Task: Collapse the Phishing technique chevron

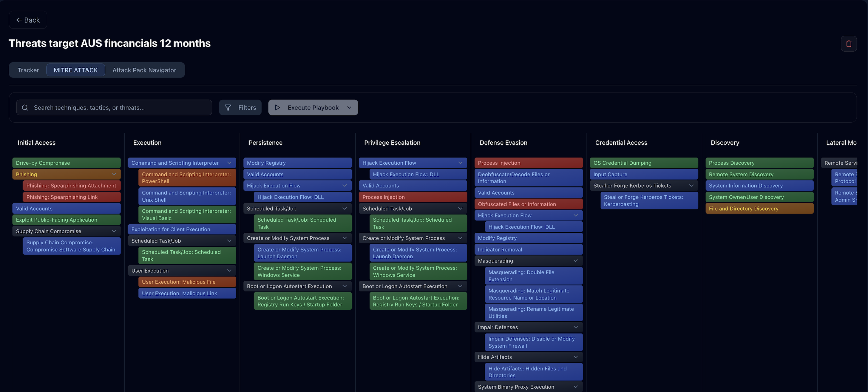Action: 114,174
